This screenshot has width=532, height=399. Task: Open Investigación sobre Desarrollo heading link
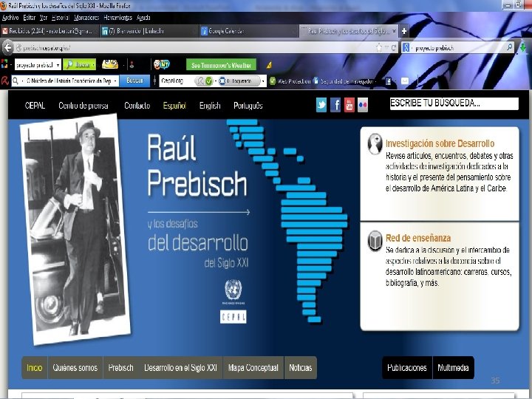pos(440,143)
